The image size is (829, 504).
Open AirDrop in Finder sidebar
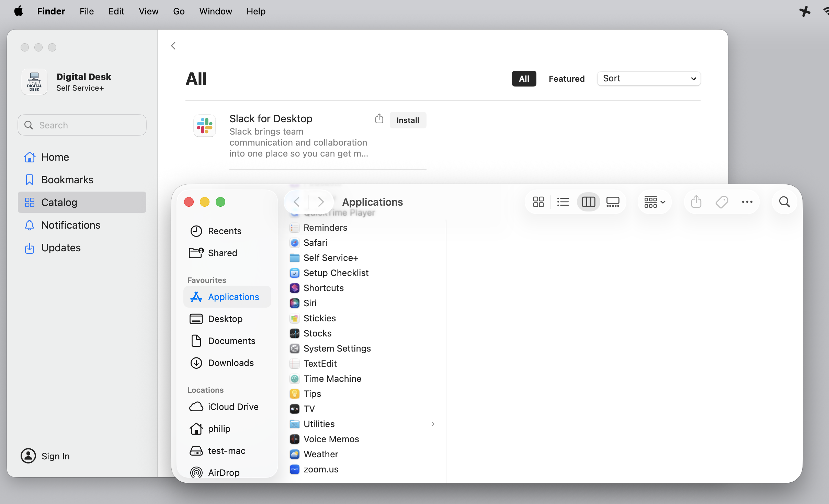(x=227, y=473)
